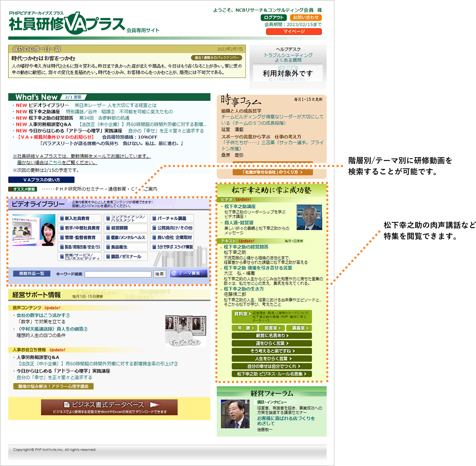Select 講話/ゼミナール category
The height and width of the screenshot is (466, 476).
tap(125, 257)
